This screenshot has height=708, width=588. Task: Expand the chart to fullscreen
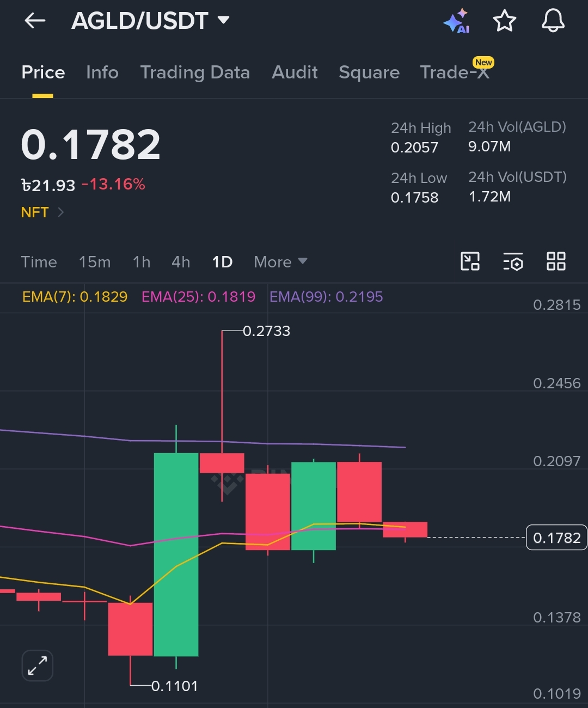[x=37, y=666]
